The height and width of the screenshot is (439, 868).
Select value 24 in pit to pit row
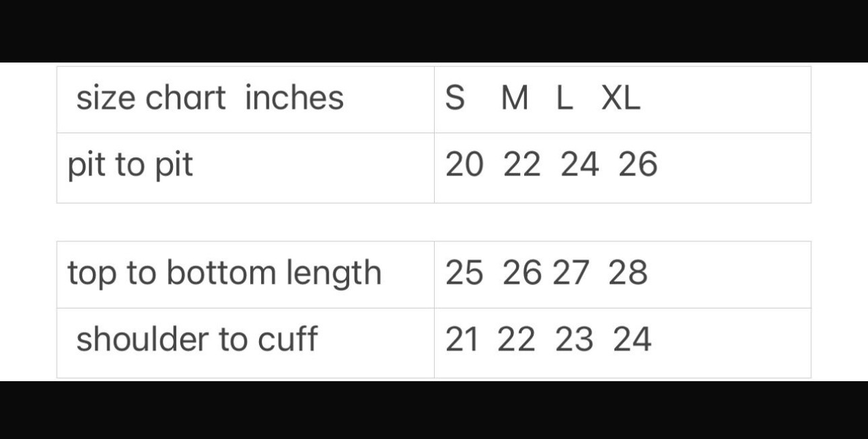pyautogui.click(x=579, y=165)
